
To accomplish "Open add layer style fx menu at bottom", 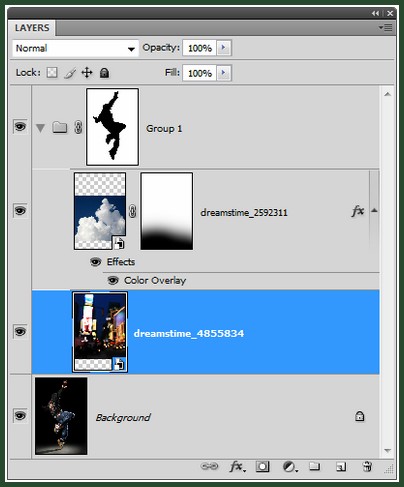I will (x=237, y=467).
